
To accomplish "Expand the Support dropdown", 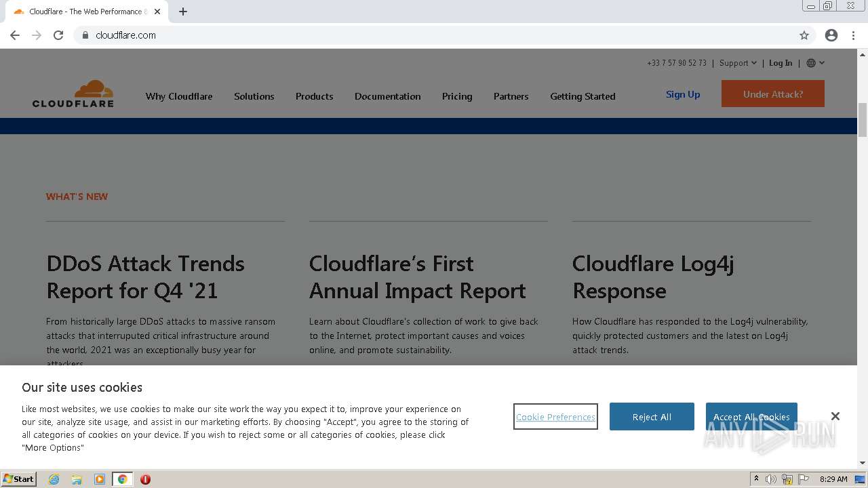I will (x=738, y=63).
